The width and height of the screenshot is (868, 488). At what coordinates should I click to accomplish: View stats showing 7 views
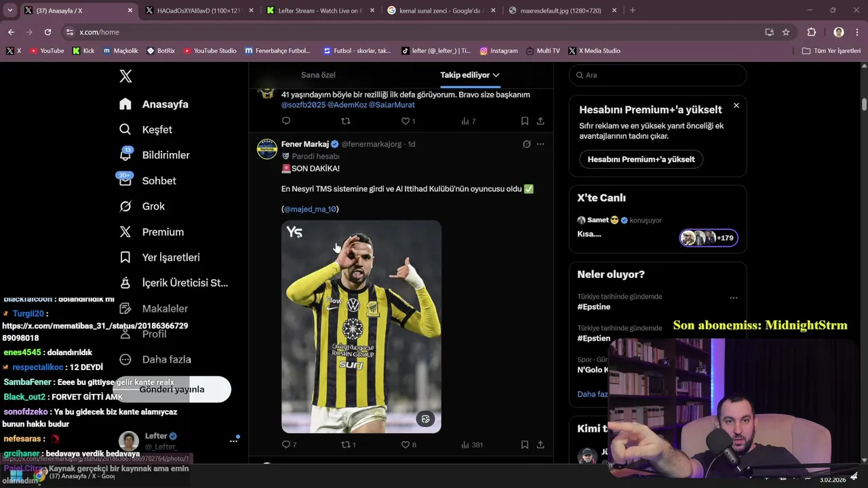point(469,121)
